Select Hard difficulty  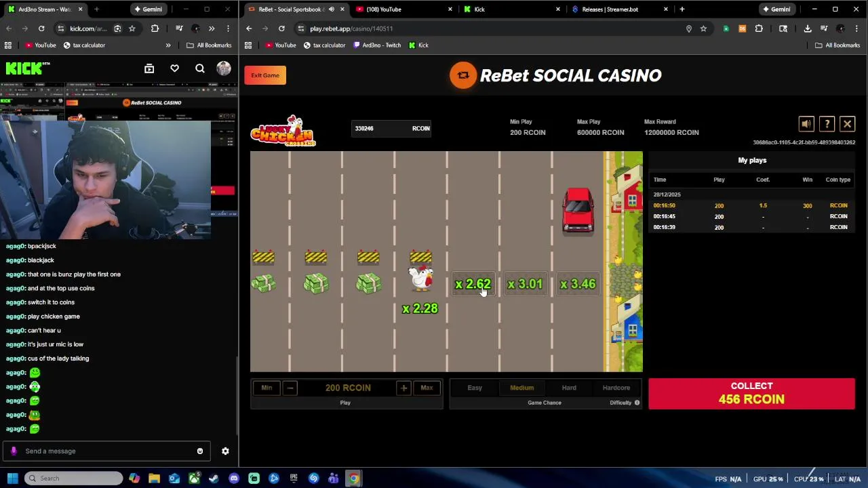pyautogui.click(x=569, y=388)
